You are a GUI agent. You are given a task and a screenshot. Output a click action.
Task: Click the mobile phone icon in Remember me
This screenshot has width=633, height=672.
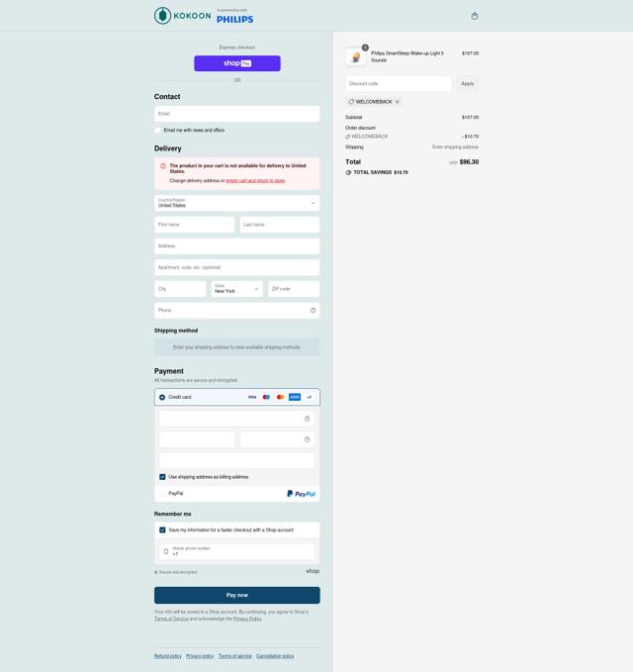click(166, 551)
